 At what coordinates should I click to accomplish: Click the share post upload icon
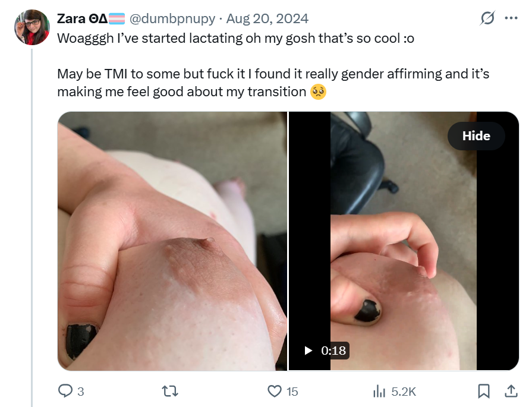pyautogui.click(x=511, y=391)
